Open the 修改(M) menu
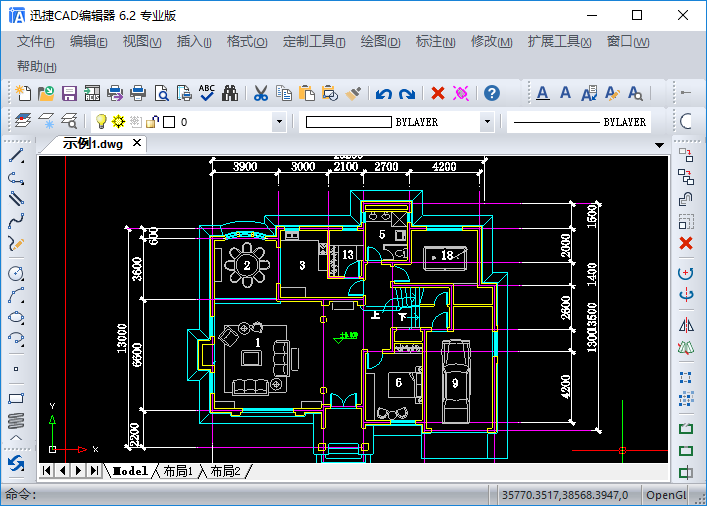 pos(491,41)
